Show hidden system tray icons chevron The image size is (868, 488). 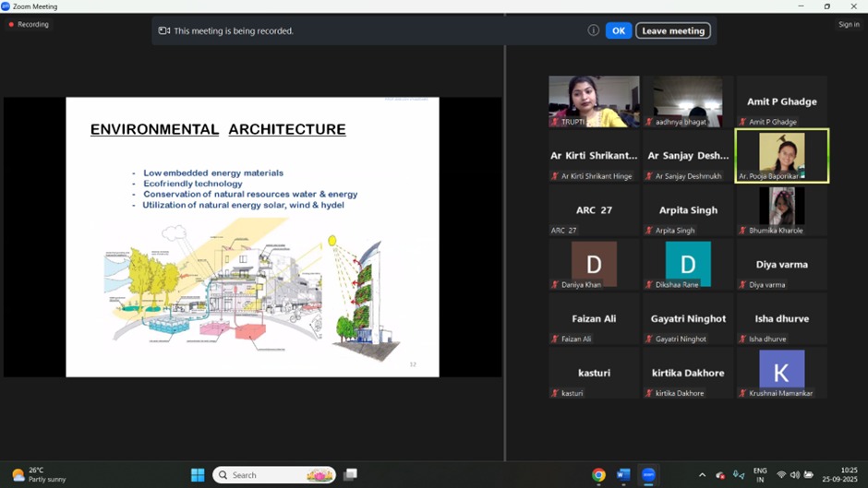702,475
